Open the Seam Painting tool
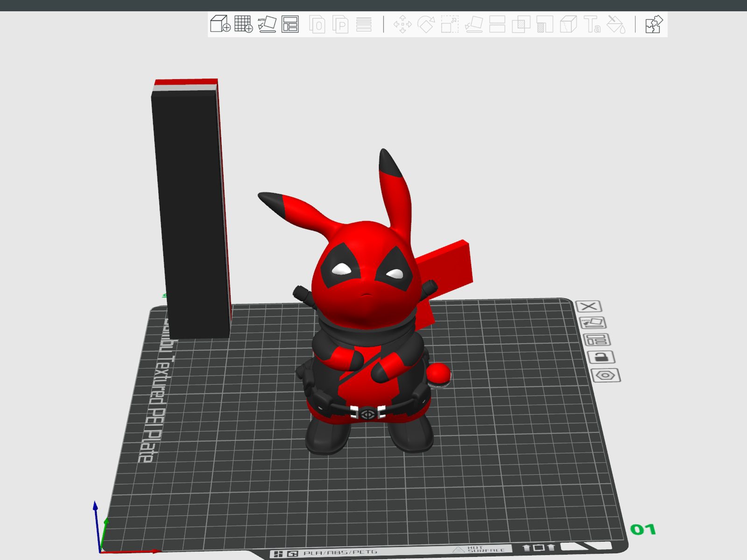747x560 pixels. click(568, 24)
